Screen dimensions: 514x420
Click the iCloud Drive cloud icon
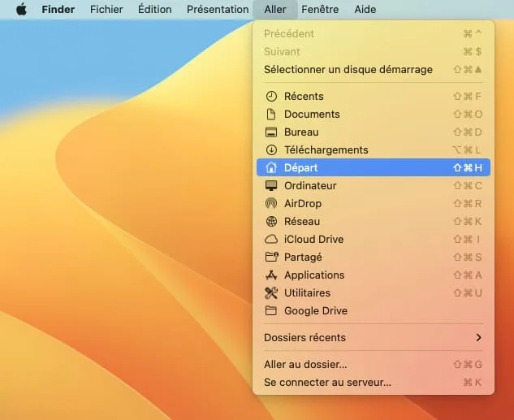tap(271, 240)
